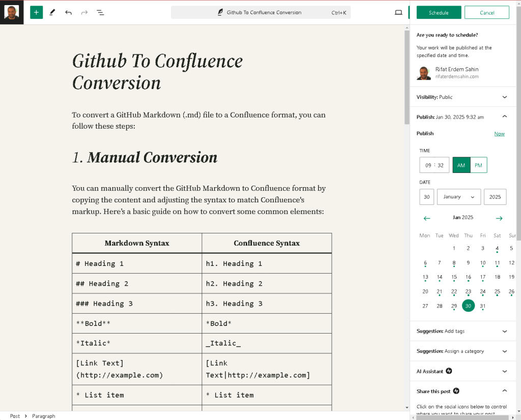521x420 pixels.
Task: Select January 8 in the calendar
Action: click(454, 262)
